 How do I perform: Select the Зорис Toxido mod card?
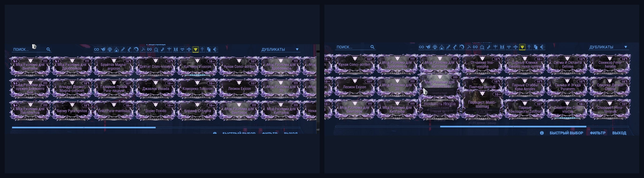tap(156, 111)
